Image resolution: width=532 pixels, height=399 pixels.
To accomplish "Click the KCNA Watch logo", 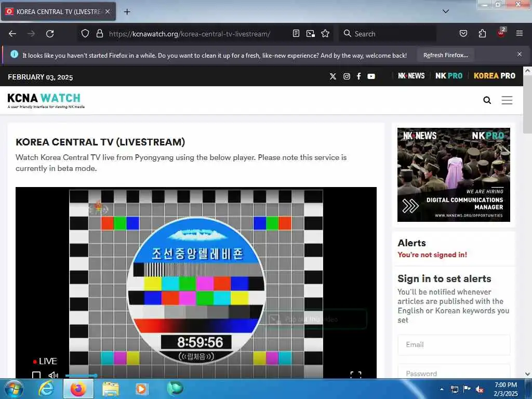I will tap(46, 100).
